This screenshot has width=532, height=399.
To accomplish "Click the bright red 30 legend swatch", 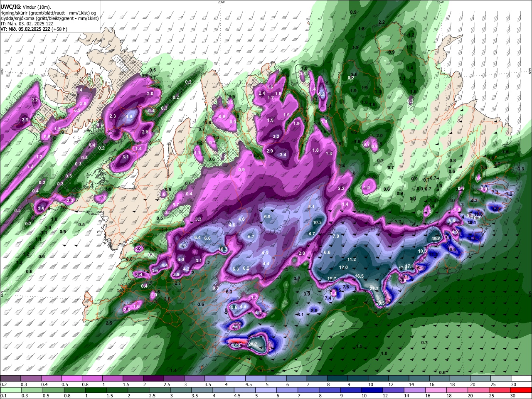I will click(x=521, y=390).
